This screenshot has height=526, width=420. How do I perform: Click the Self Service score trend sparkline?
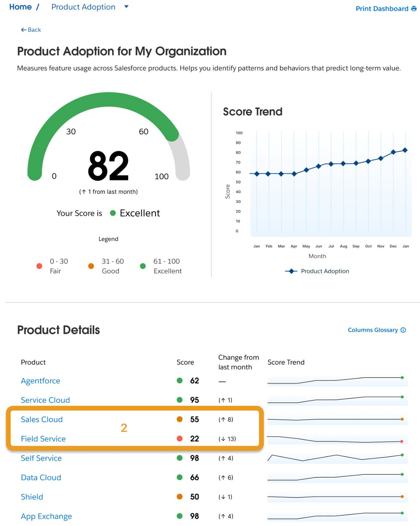pos(337,458)
